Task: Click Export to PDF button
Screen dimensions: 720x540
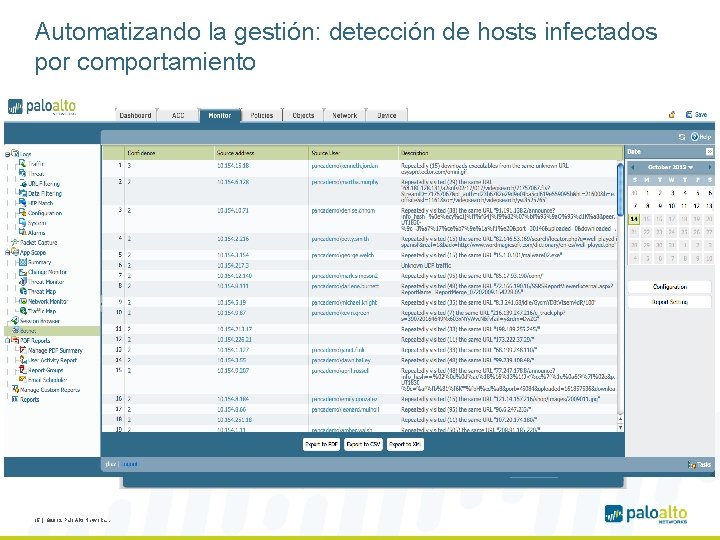Action: pos(321,444)
